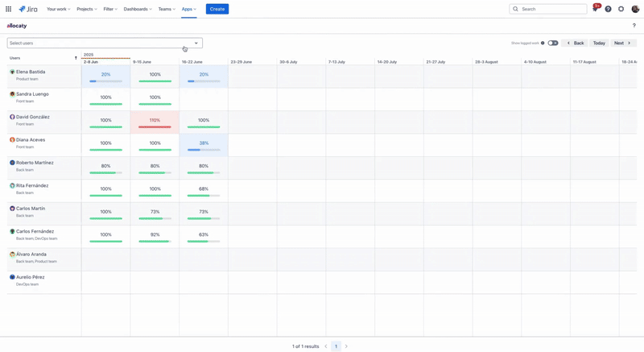Viewport: 644px width, 352px height.
Task: Open the user profile avatar
Action: pos(634,9)
